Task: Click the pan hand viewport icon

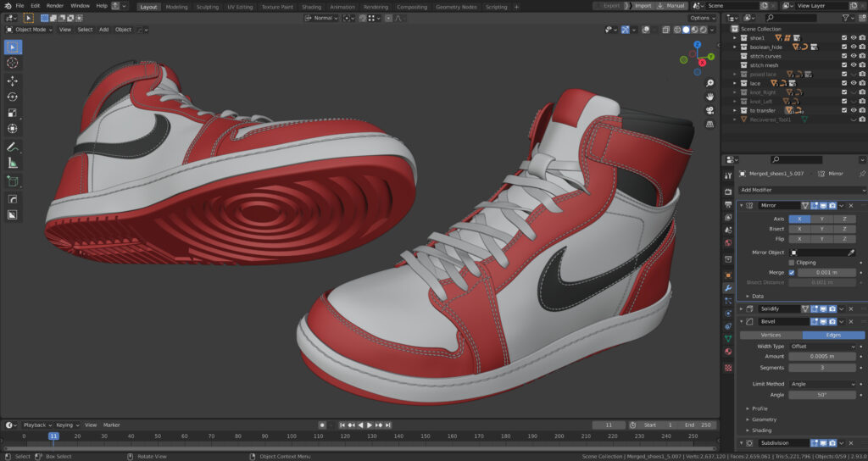Action: 709,97
